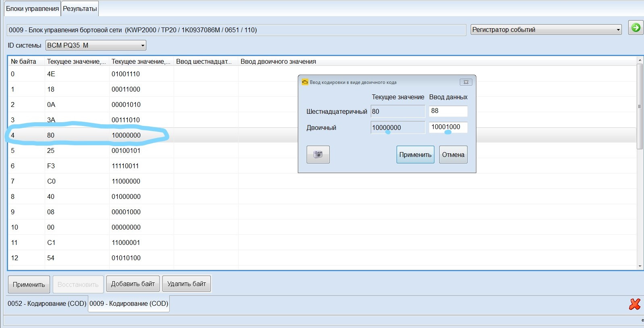Select byte 12 row with value 54

pos(322,258)
